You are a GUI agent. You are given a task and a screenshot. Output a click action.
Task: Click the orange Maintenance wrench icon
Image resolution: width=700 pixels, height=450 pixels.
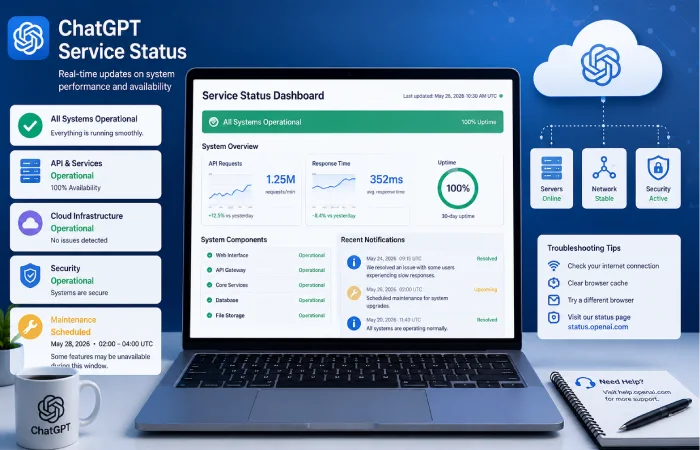(x=30, y=327)
